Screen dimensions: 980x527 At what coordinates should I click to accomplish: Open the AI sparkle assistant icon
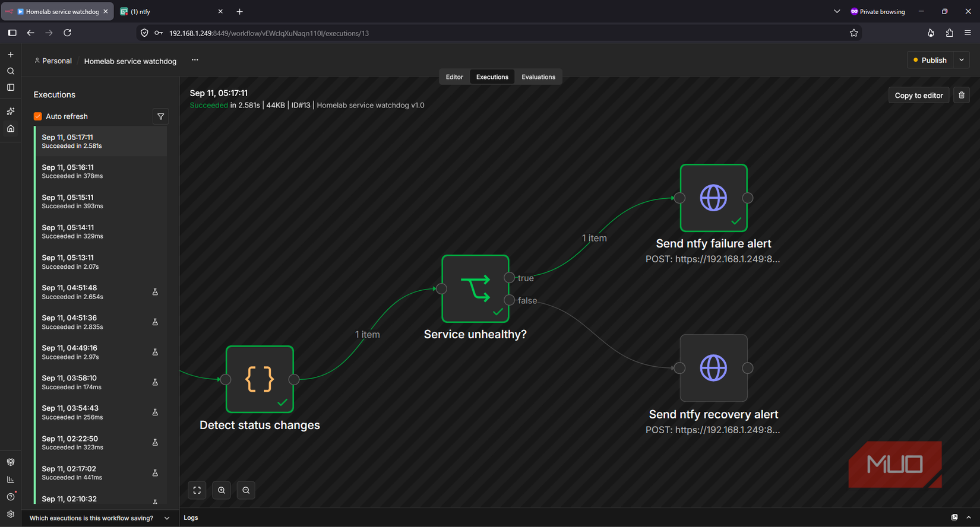(11, 111)
